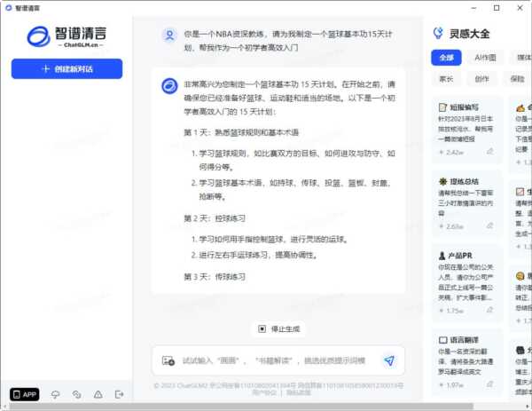Switch to the AI作图 tab

click(484, 57)
